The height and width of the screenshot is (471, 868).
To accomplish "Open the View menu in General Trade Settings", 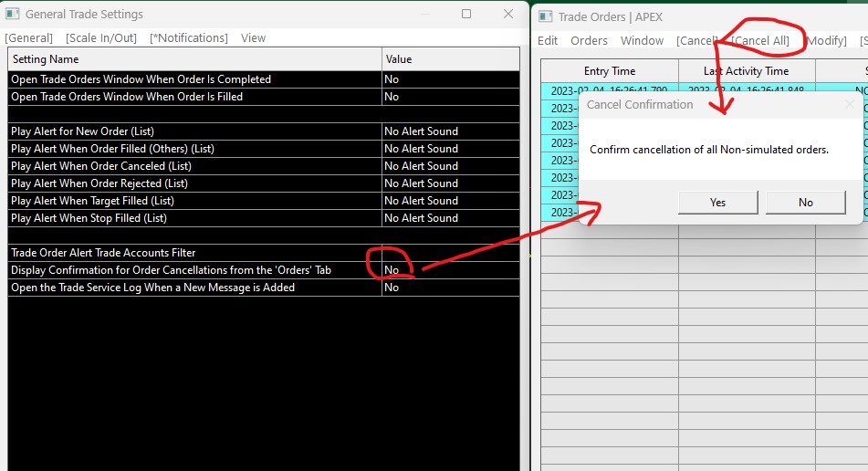I will (253, 38).
